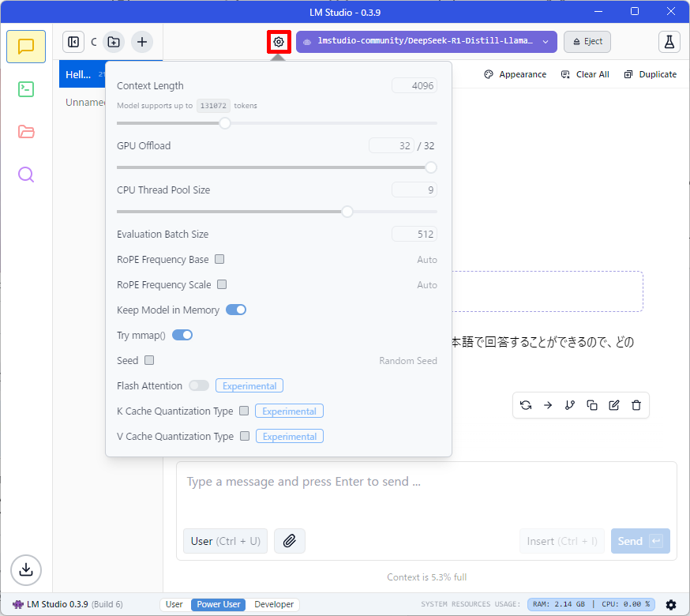This screenshot has width=690, height=616.
Task: Click the K Cache Experimental badge
Action: click(x=289, y=411)
